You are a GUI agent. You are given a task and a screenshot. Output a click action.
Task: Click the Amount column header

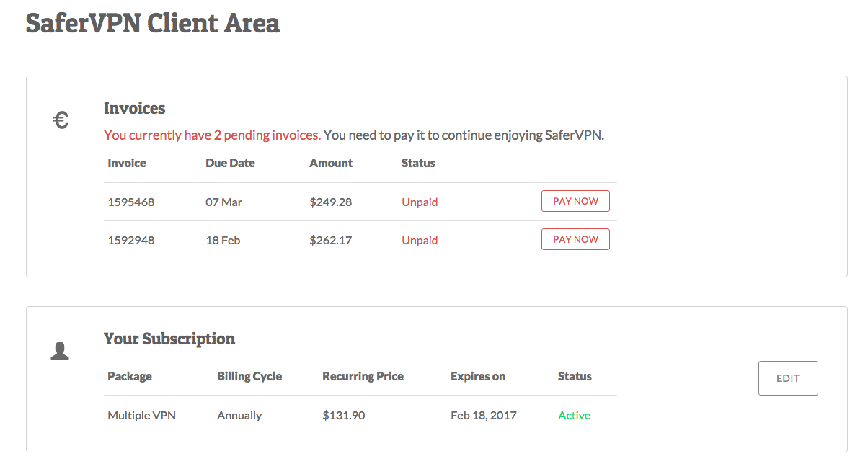click(x=331, y=163)
